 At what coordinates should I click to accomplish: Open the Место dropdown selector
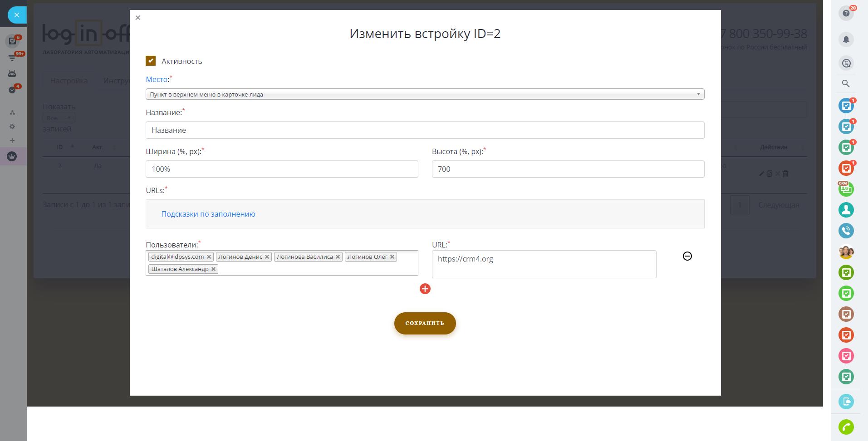[x=425, y=94]
